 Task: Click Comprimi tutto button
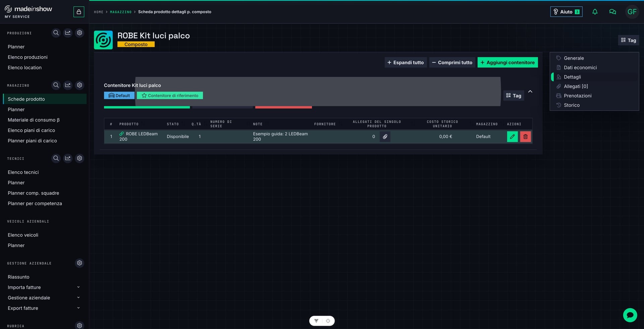(452, 62)
